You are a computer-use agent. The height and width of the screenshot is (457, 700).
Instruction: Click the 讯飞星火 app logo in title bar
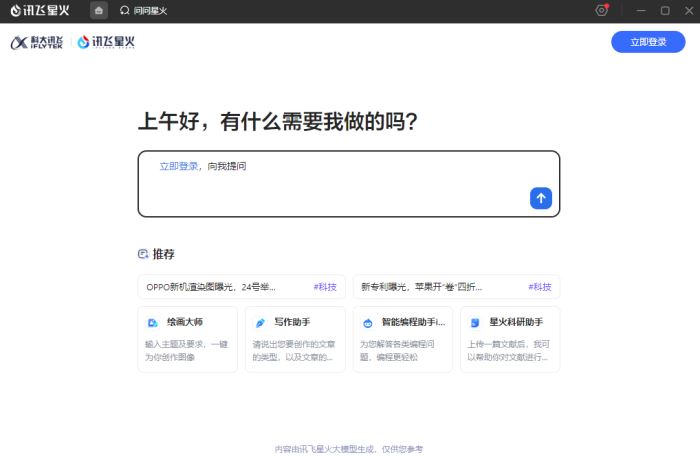40,10
